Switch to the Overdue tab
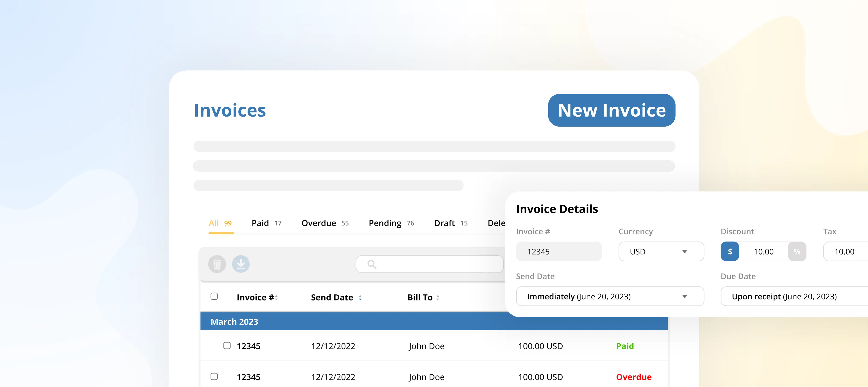The image size is (868, 387). (325, 223)
